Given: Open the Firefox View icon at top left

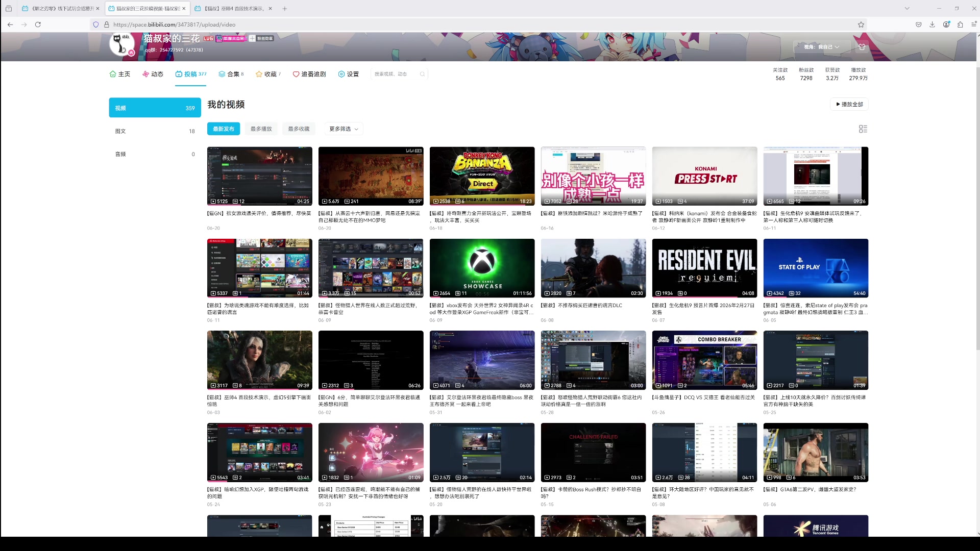Looking at the screenshot, I should (9, 9).
